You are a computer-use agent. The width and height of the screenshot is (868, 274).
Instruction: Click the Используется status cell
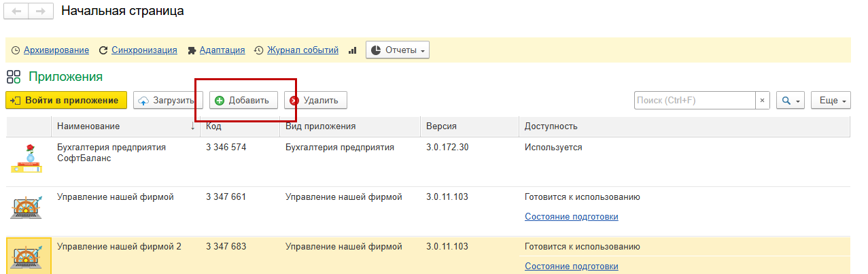point(553,147)
